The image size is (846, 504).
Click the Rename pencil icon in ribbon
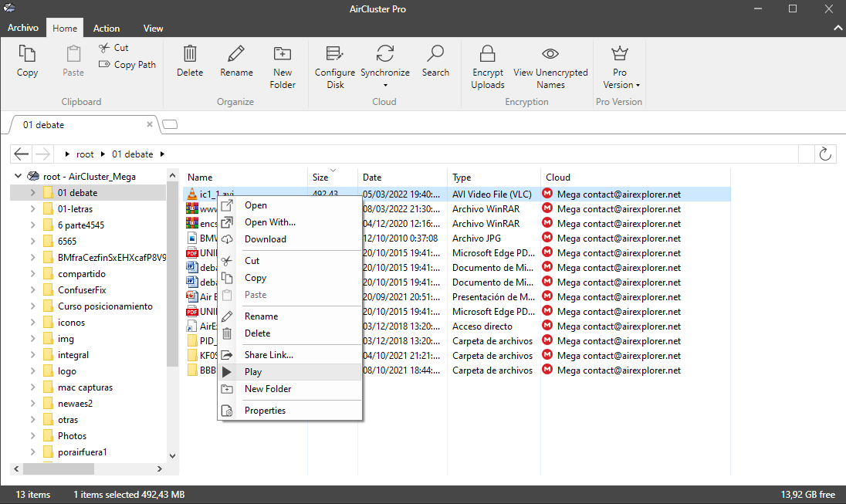(x=236, y=54)
